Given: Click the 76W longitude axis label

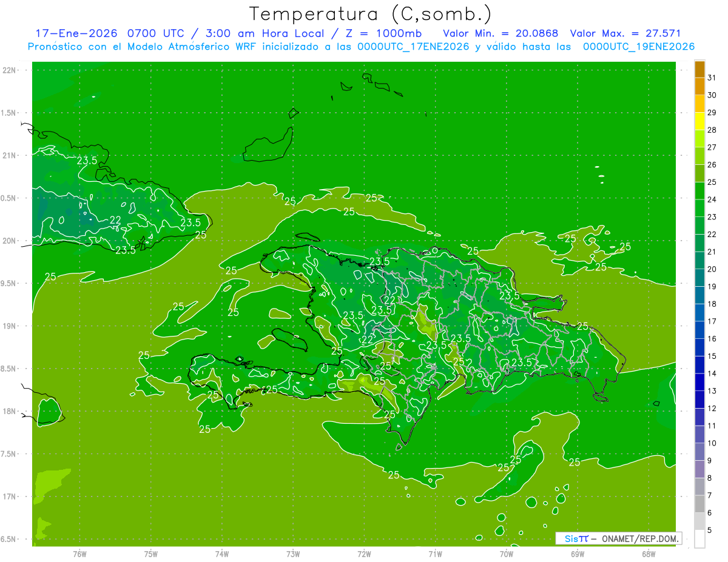Looking at the screenshot, I should tap(79, 554).
